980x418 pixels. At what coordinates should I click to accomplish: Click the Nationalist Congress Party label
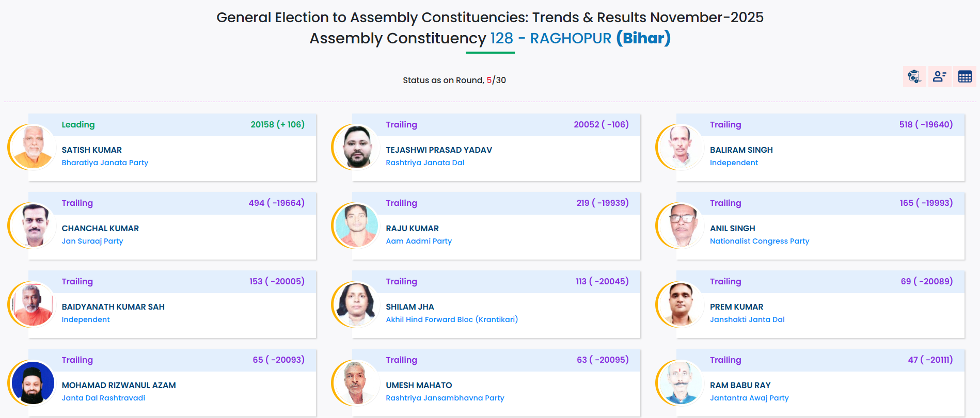click(x=760, y=241)
